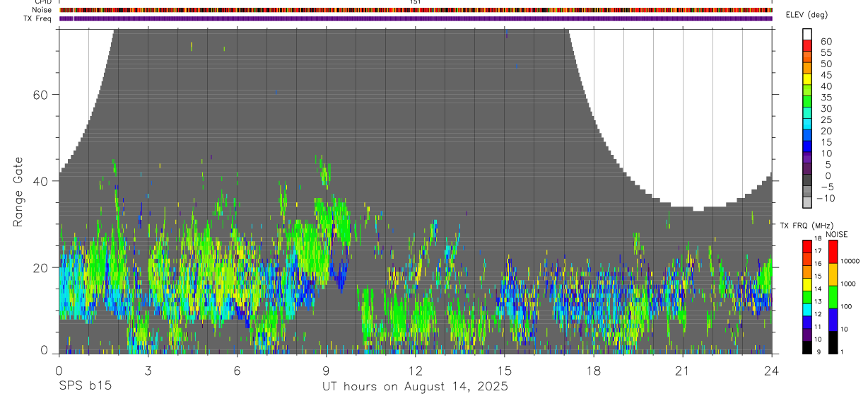Select black bottom segment of NOISE bar
The image size is (868, 401).
point(833,342)
